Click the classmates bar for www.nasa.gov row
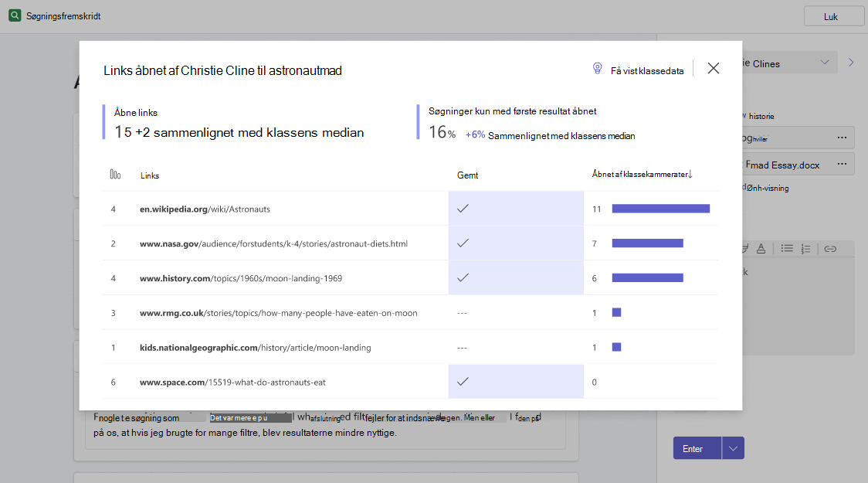This screenshot has width=868, height=483. 648,243
